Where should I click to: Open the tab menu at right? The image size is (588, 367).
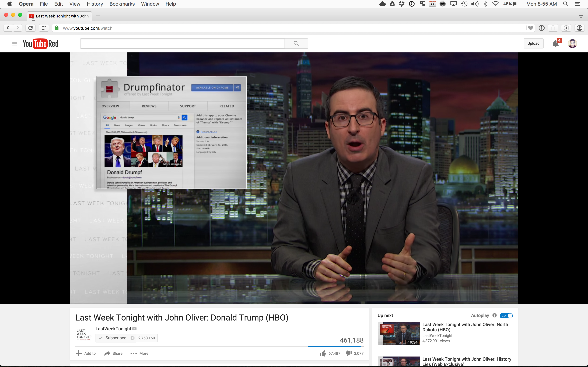[x=581, y=16]
